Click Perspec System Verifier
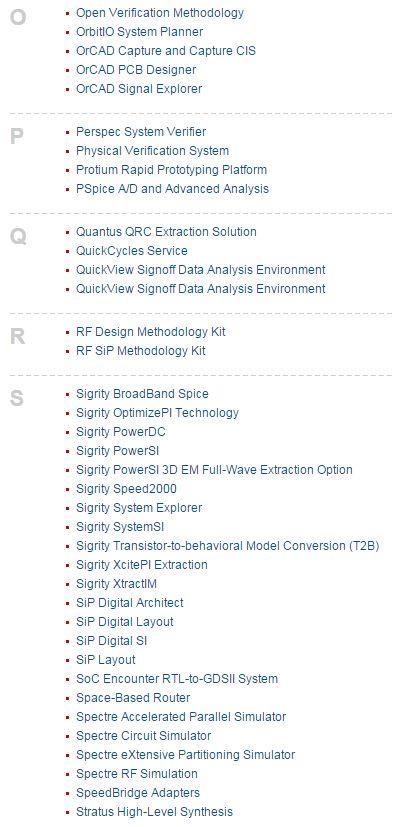The image size is (394, 827). 141,132
